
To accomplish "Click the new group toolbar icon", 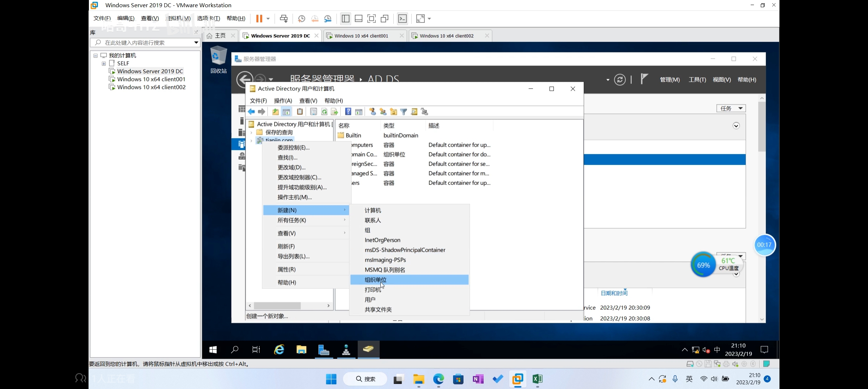I will tap(383, 112).
